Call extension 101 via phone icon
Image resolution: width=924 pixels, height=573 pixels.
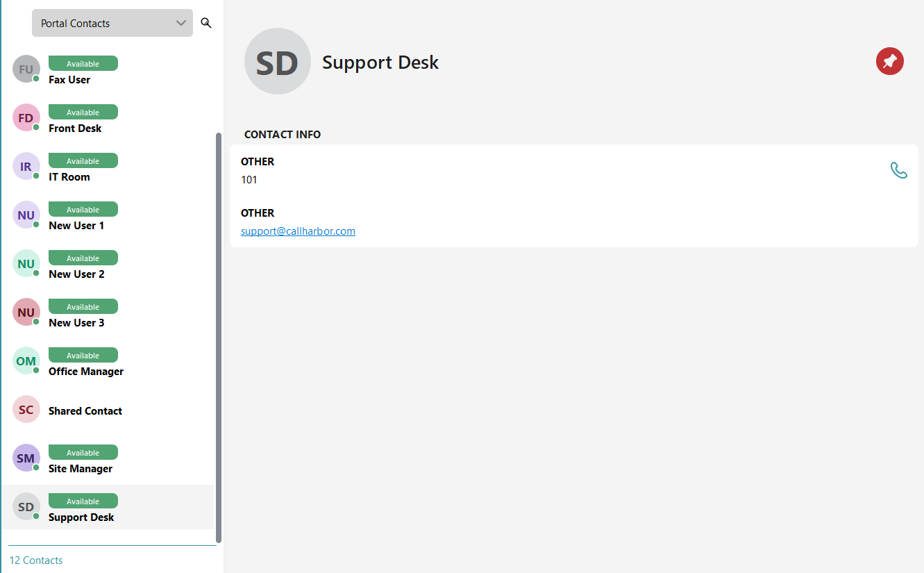point(899,170)
